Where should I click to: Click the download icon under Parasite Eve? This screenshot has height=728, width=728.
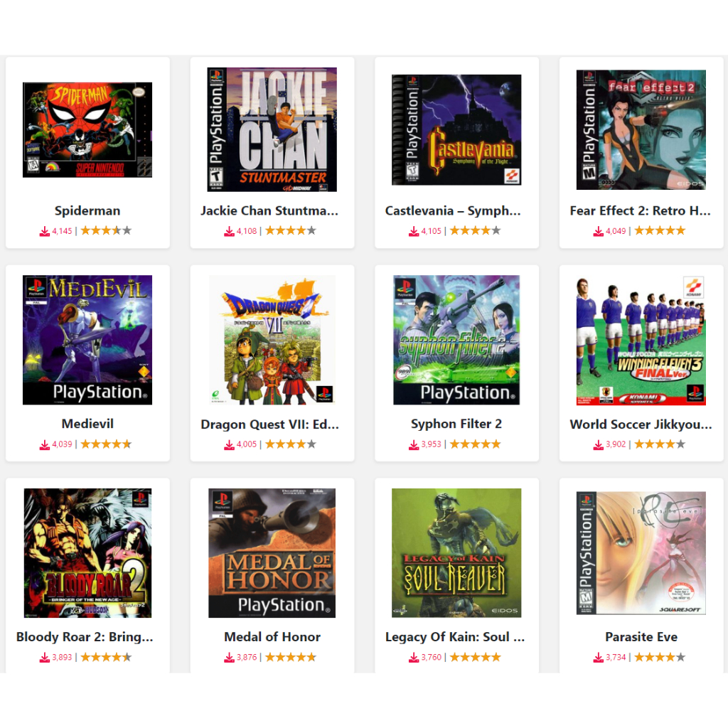pos(599,658)
